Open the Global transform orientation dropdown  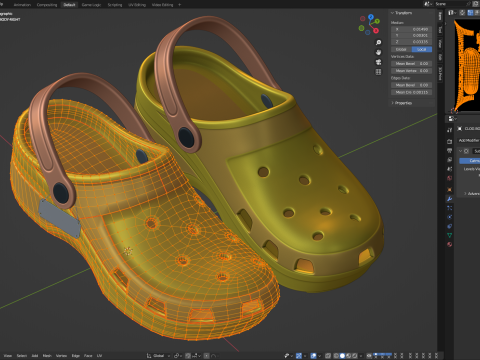click(x=159, y=356)
